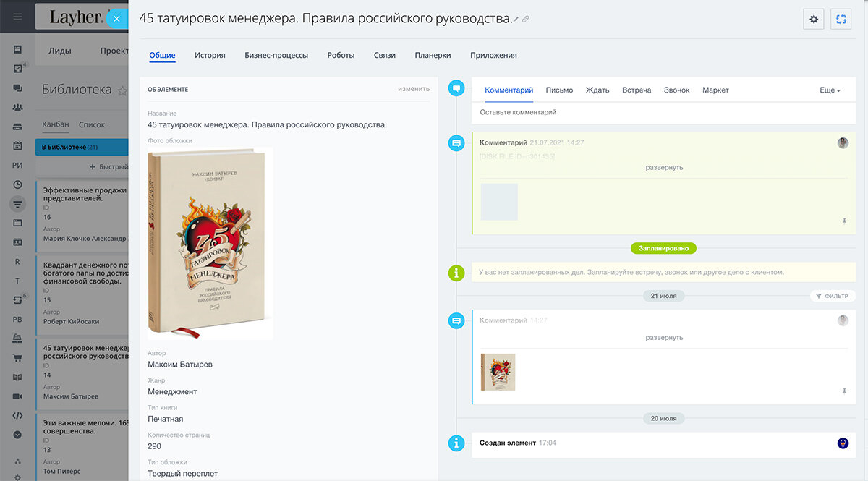Switch to the Список view behind the panel
Screen dimensions: 868x481
tap(92, 124)
